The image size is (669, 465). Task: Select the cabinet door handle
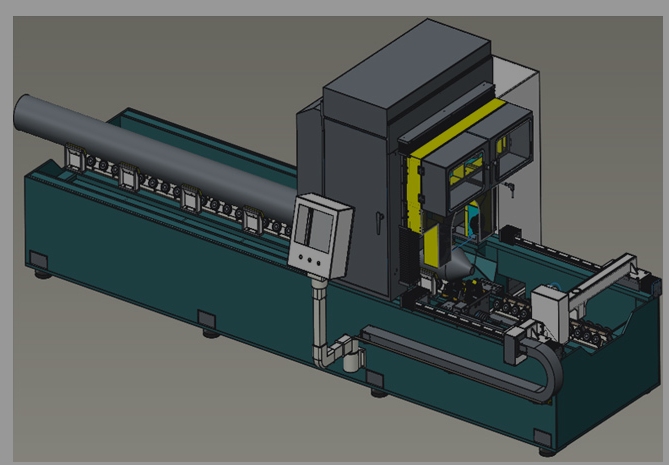point(378,222)
